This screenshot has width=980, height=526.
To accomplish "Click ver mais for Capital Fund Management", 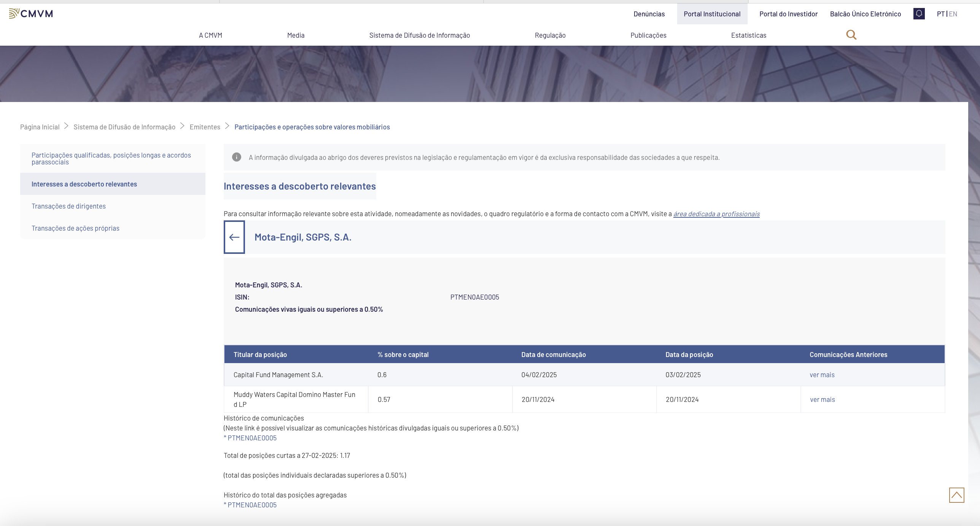I will 822,375.
